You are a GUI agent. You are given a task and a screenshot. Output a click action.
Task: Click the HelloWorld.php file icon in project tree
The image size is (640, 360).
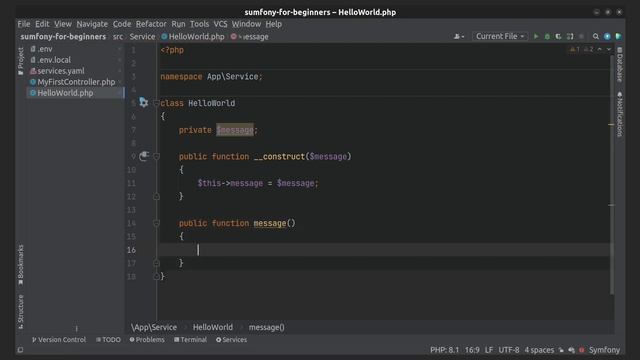[33, 93]
